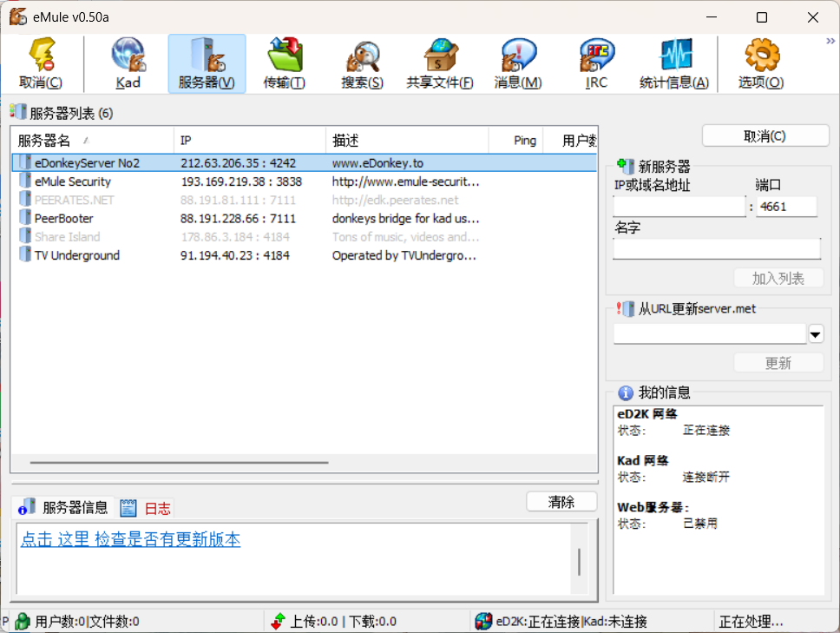840x633 pixels.
Task: Sort by the Ping column header
Action: (x=516, y=141)
